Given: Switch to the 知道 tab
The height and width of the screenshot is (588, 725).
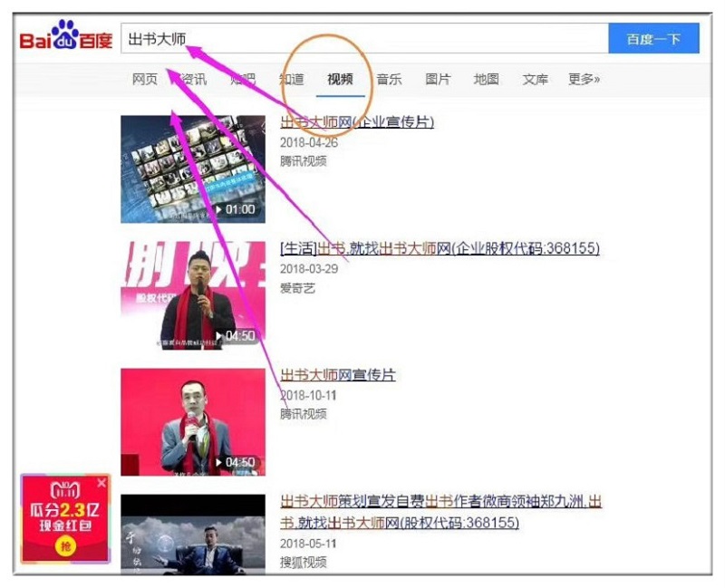Looking at the screenshot, I should click(291, 80).
